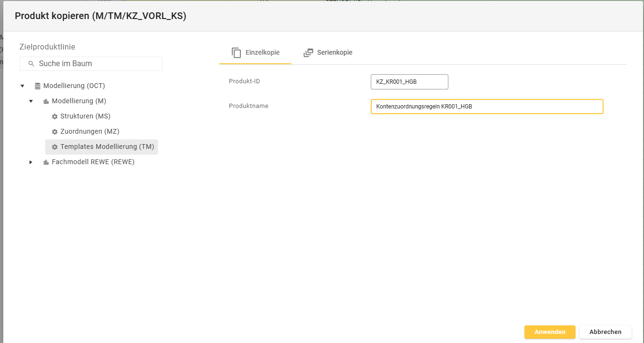Click the gear icon next to Zuordnungen (MZ)
Screen dimensions: 644x343
coord(55,132)
